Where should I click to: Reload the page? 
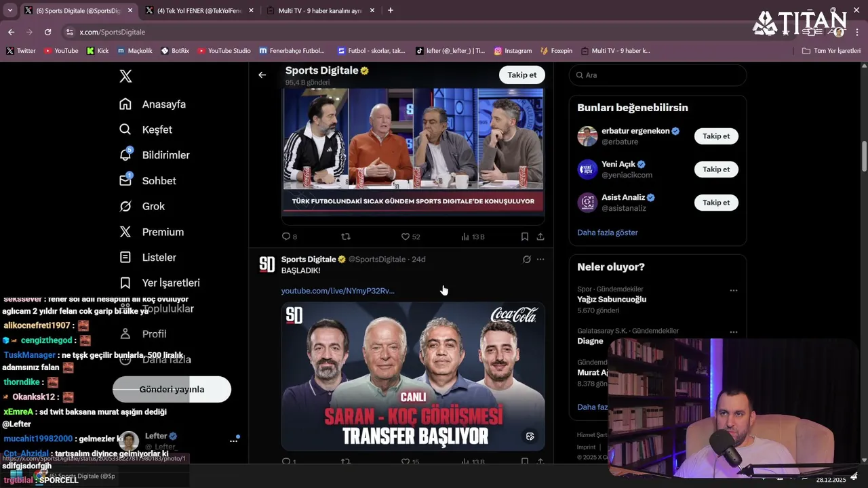tap(47, 32)
